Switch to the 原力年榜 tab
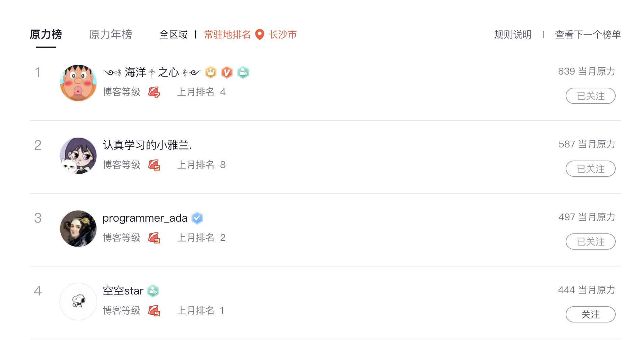 (x=110, y=34)
